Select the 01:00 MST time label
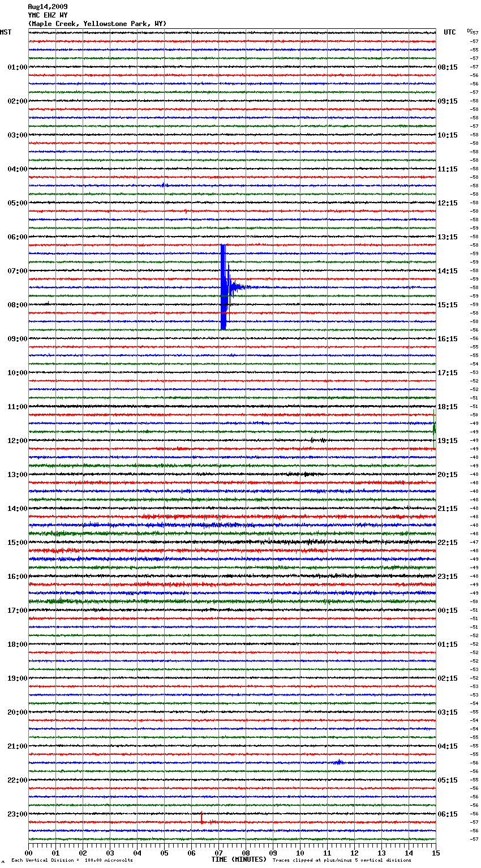 (x=18, y=67)
